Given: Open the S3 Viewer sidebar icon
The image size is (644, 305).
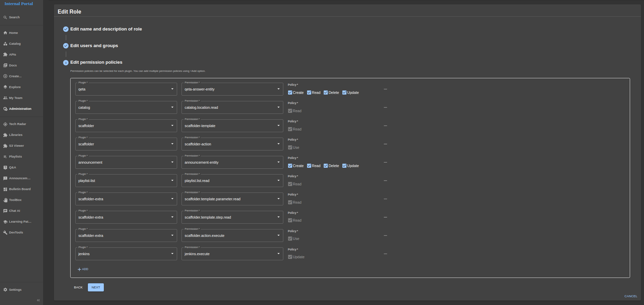Looking at the screenshot, I should point(5,146).
